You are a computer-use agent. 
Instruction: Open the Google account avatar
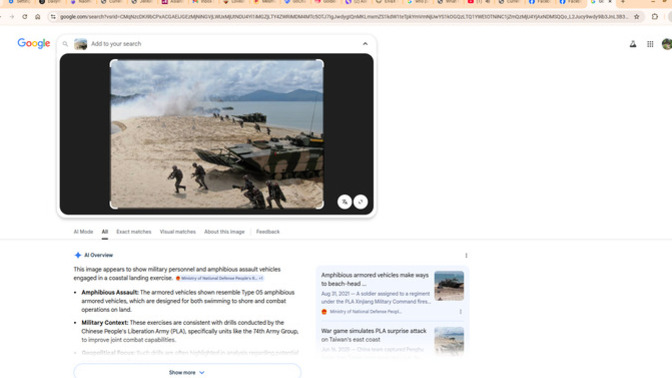pos(667,44)
